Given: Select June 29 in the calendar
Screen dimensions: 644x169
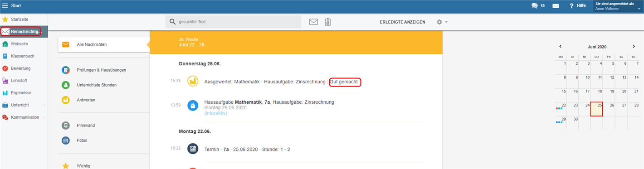Looking at the screenshot, I should [561, 123].
